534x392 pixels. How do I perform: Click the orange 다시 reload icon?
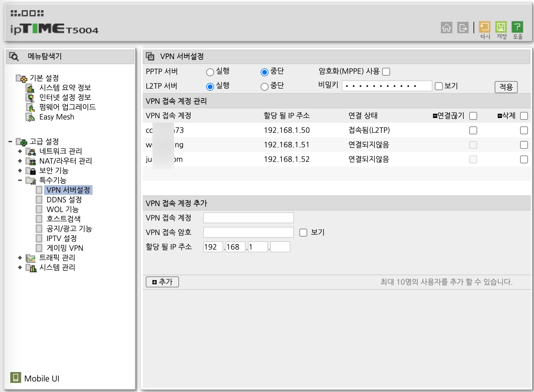pyautogui.click(x=485, y=27)
